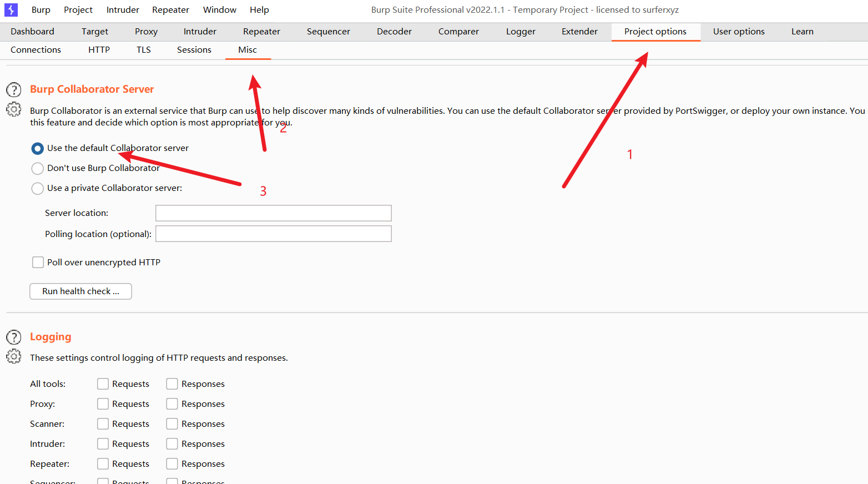
Task: Enable Repeater Responses logging
Action: click(172, 463)
